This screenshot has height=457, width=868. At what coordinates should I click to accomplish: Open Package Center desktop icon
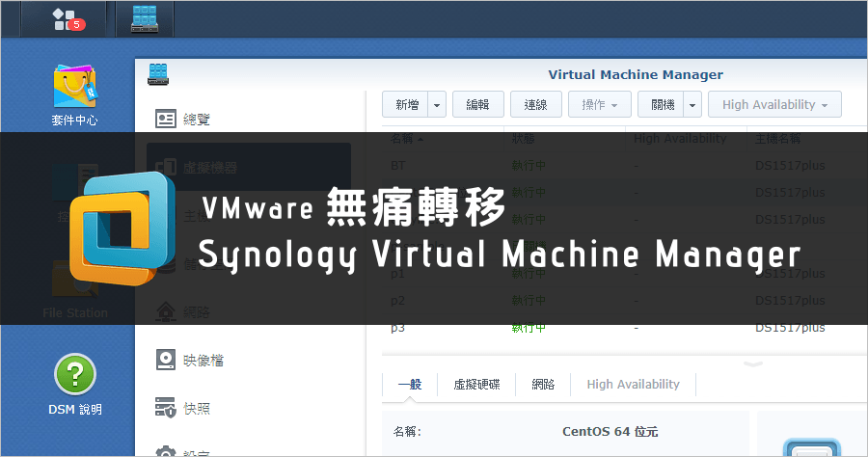click(74, 95)
